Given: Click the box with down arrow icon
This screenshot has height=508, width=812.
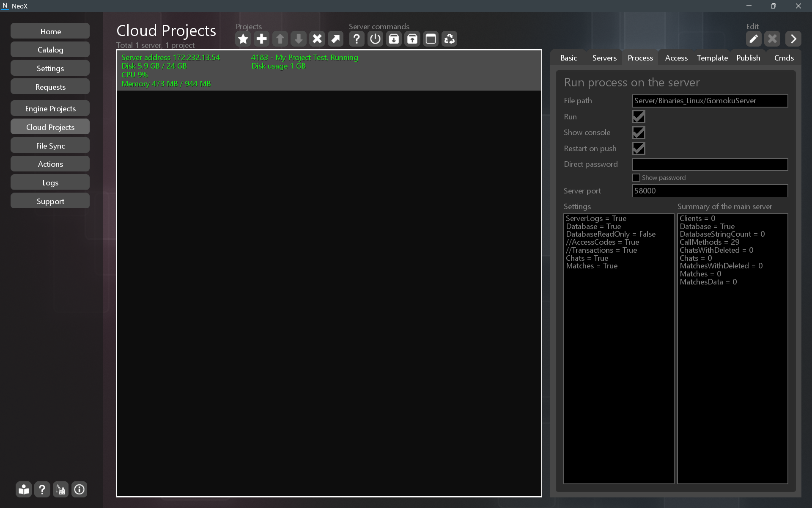Looking at the screenshot, I should tap(394, 39).
